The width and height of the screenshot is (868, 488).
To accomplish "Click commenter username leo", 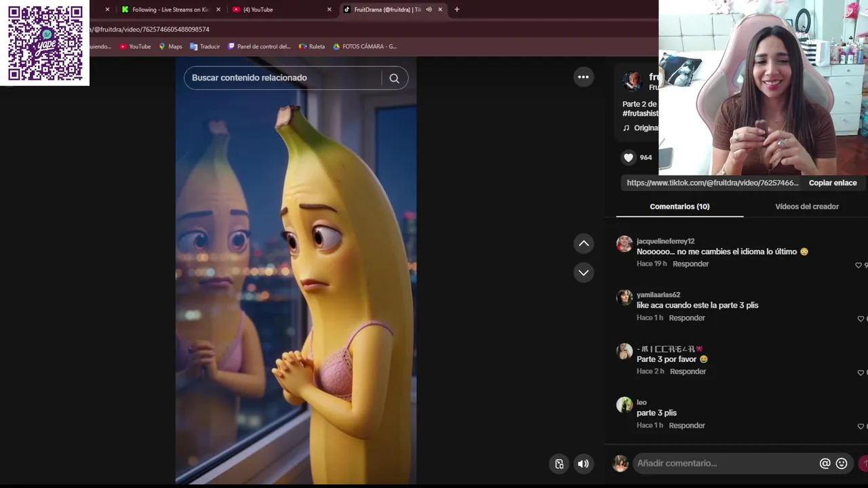I will [642, 403].
